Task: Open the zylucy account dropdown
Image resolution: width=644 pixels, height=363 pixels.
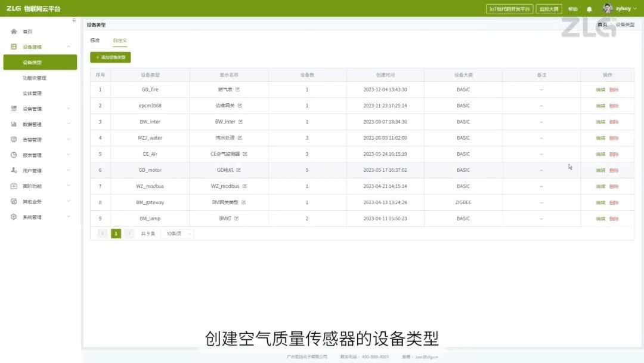Action: 626,8
